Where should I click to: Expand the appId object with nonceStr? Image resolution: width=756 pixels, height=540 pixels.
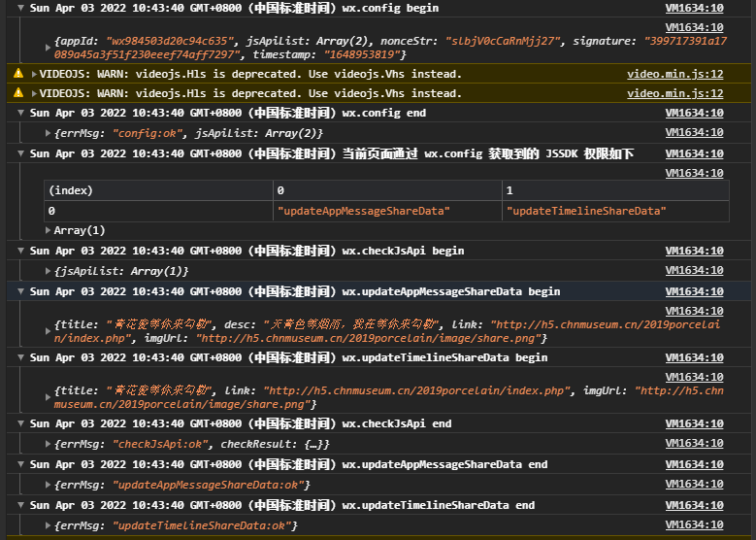[48, 48]
